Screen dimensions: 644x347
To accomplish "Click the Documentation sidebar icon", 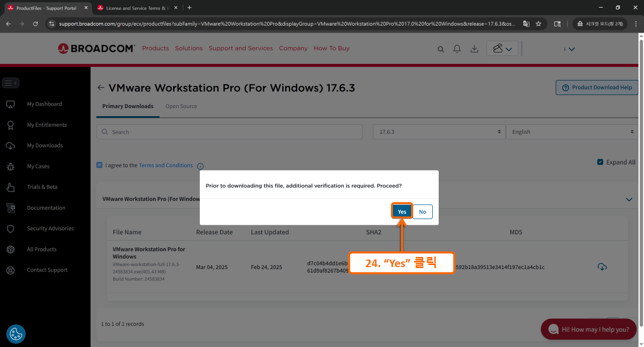I will (10, 208).
